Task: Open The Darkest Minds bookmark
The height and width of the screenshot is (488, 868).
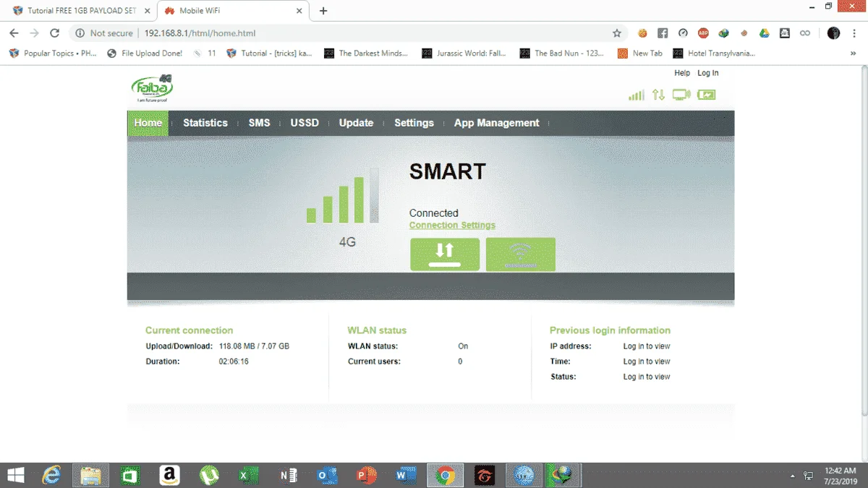Action: 366,53
